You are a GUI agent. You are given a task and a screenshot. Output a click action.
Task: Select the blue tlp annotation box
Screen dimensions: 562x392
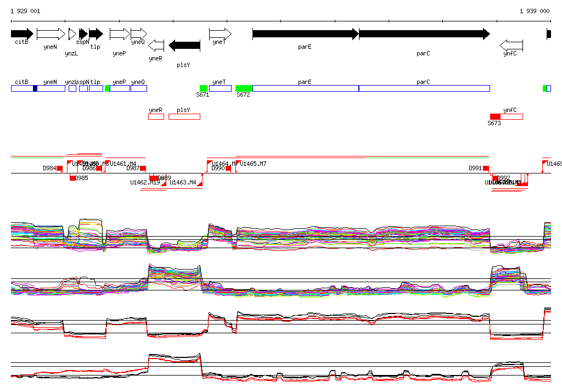(x=96, y=88)
